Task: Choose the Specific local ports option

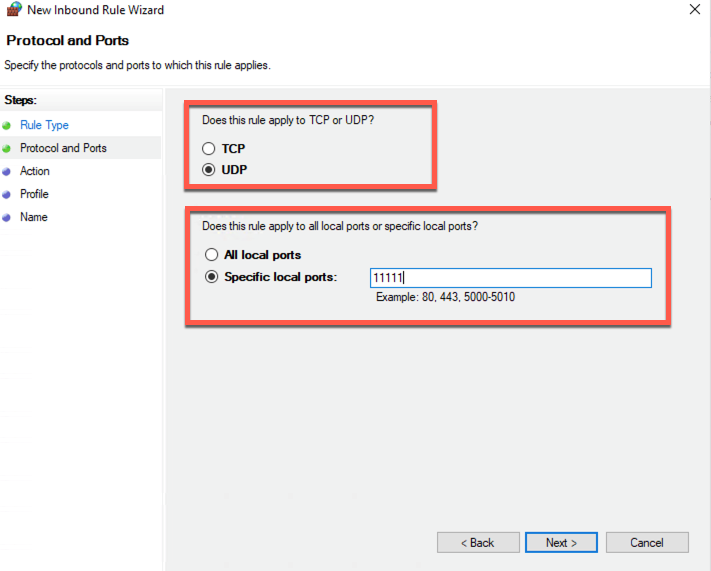Action: 211,277
